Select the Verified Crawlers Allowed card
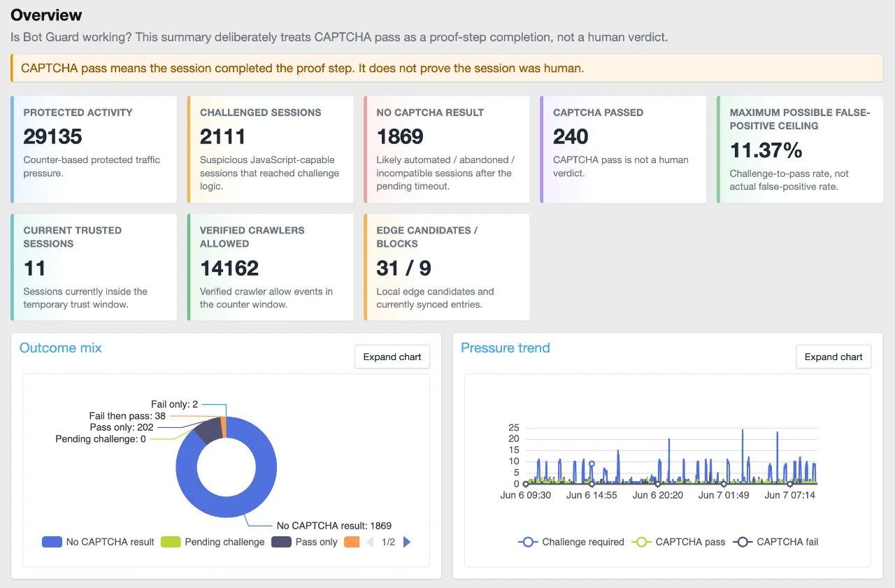Viewport: 895px width, 588px height. pos(270,267)
